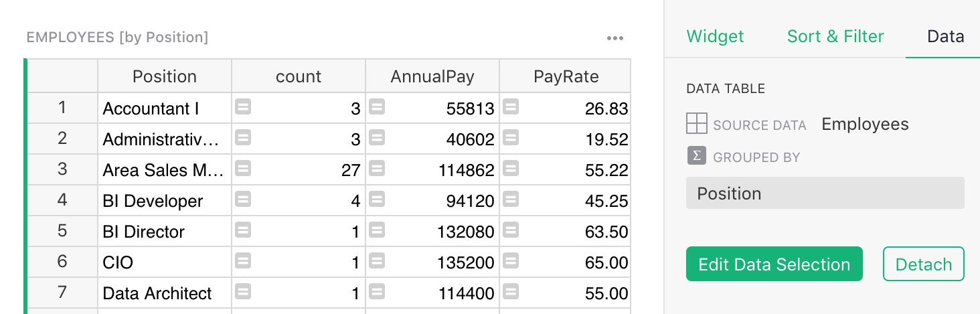This screenshot has width=980, height=314.
Task: Click the Position grouped-by field
Action: click(x=825, y=193)
